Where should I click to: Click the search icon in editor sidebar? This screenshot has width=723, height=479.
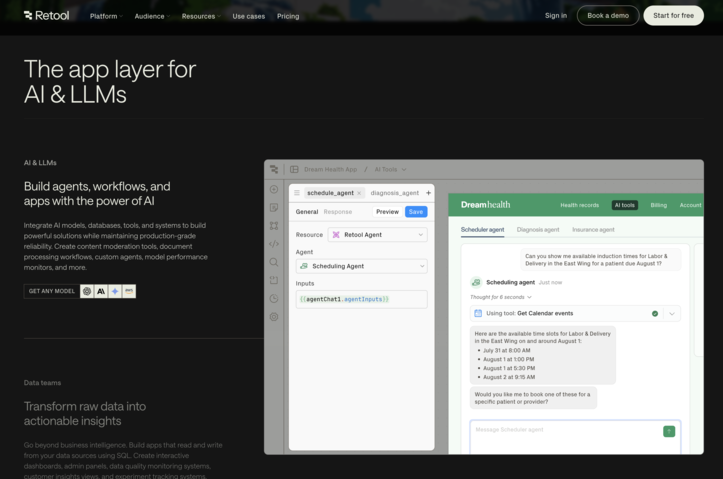pos(274,262)
